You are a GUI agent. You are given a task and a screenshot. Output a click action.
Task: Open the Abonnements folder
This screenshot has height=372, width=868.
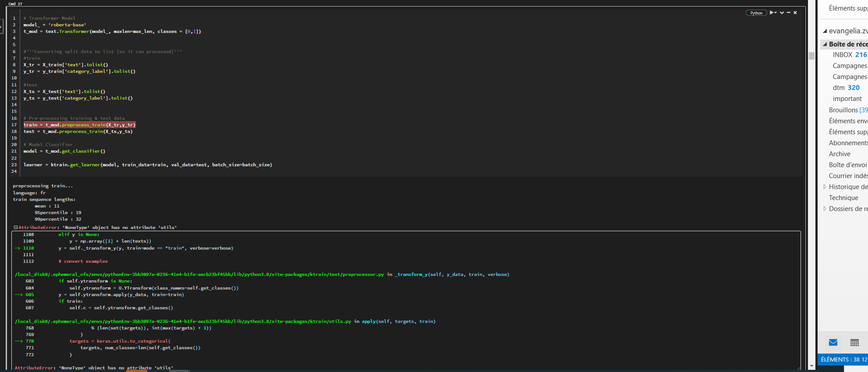[x=848, y=143]
